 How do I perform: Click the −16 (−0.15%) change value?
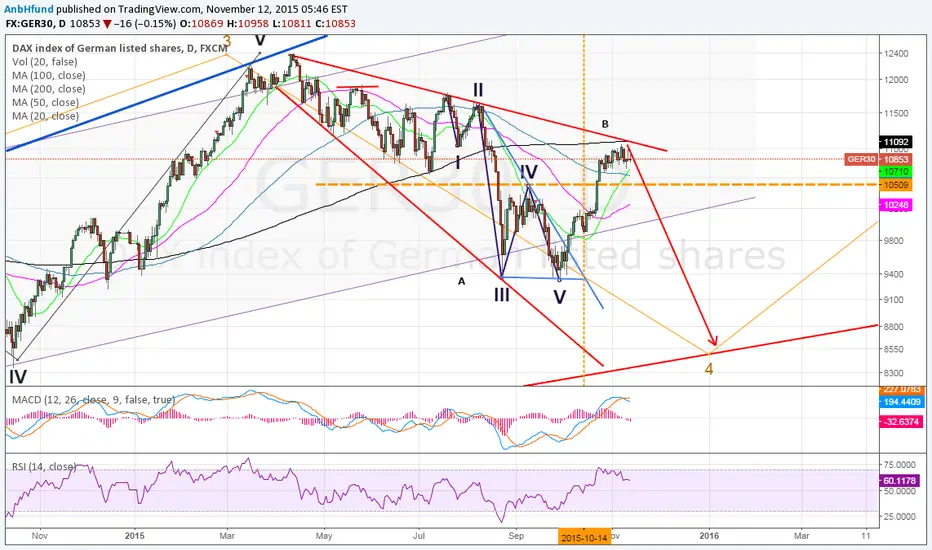[x=144, y=24]
